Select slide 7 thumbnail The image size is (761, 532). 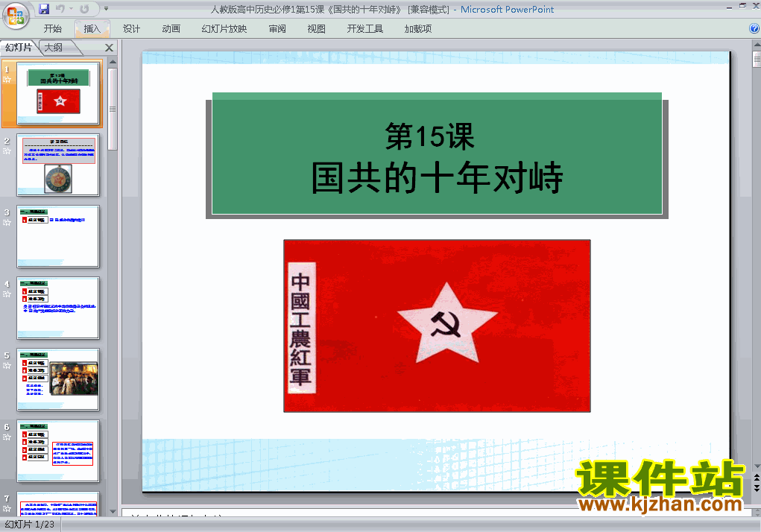click(58, 504)
